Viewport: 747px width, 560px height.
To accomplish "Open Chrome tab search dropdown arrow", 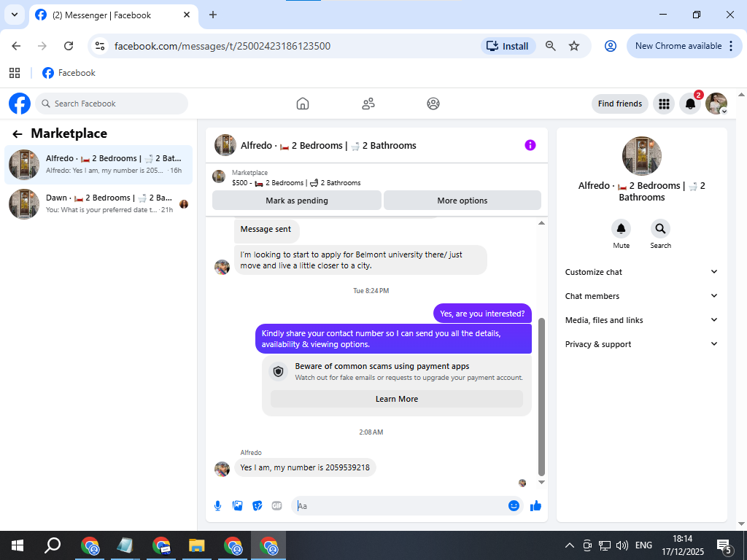I will click(15, 15).
